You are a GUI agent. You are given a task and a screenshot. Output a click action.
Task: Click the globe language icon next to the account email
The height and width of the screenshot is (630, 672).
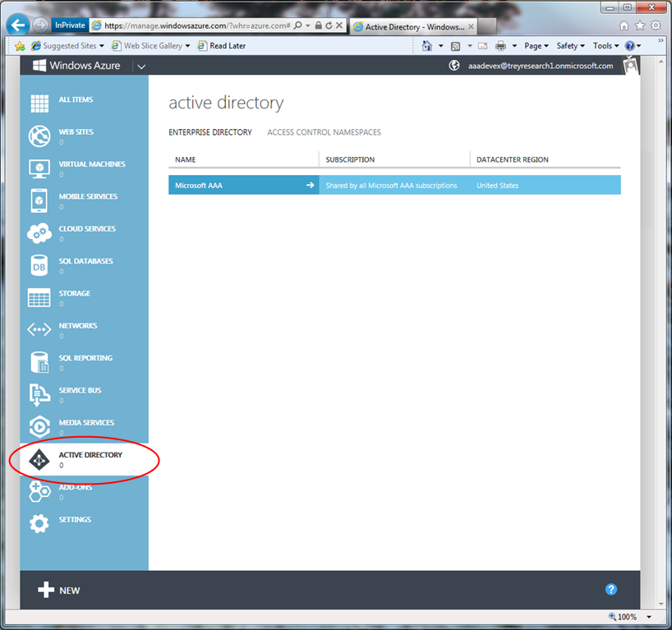[x=454, y=66]
